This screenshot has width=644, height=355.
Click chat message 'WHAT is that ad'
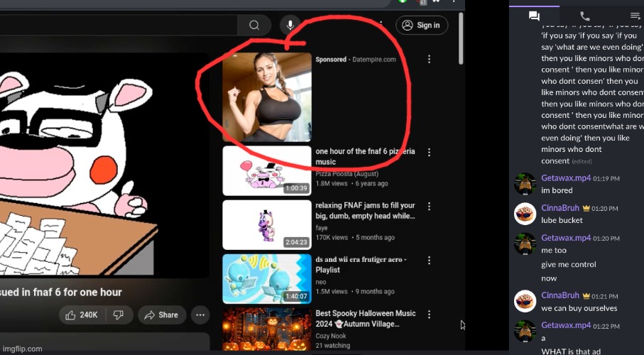[571, 351]
